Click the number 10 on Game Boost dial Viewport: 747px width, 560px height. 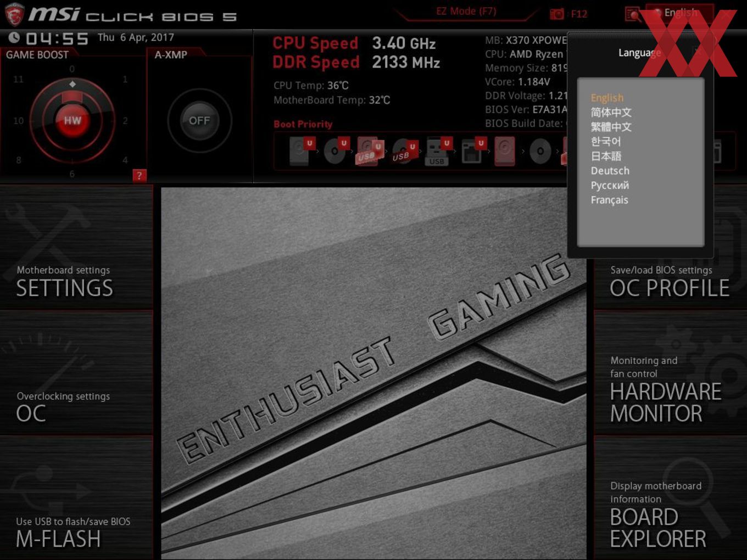point(18,121)
